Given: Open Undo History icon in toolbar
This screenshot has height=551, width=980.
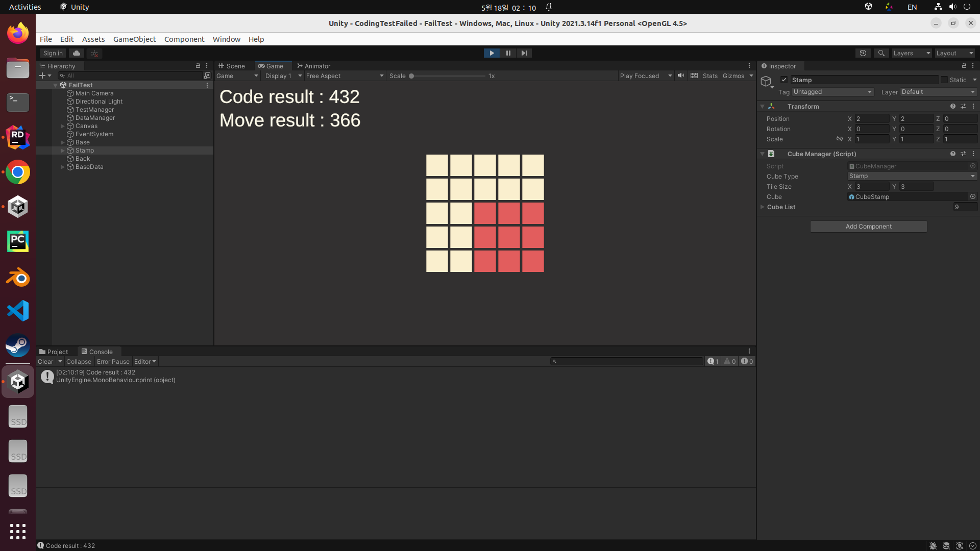Looking at the screenshot, I should coord(863,53).
